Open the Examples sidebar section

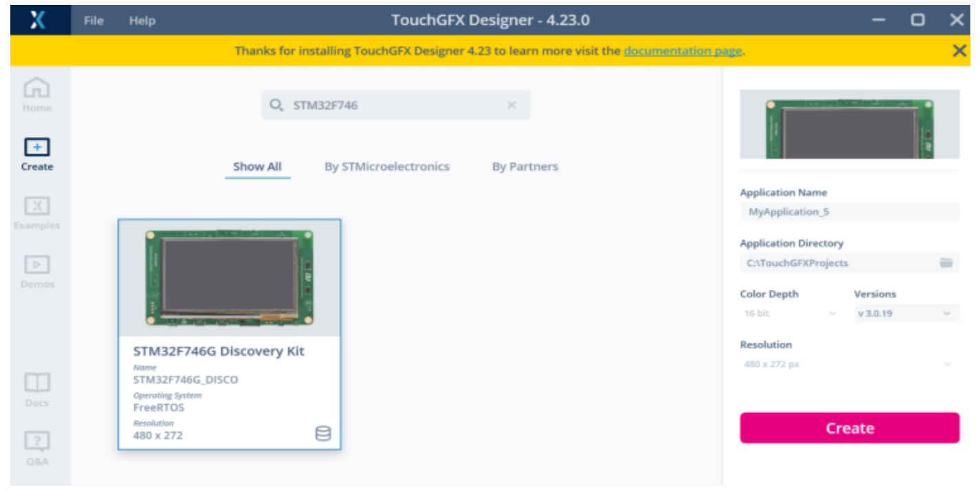[x=37, y=213]
